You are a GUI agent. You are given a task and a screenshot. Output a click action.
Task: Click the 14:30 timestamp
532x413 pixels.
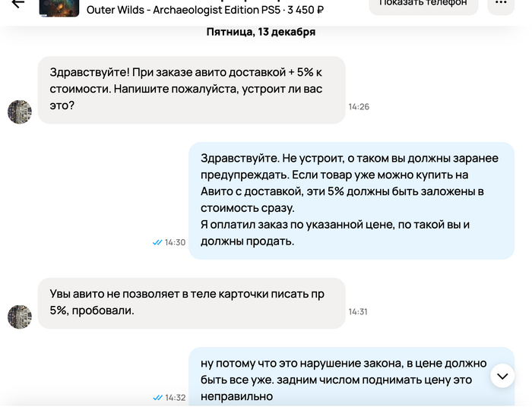click(176, 242)
